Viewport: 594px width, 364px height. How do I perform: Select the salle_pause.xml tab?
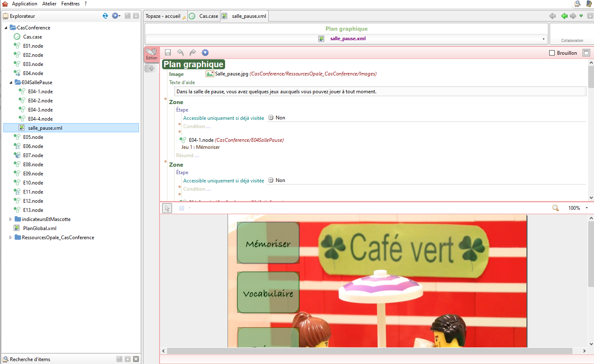pos(245,16)
